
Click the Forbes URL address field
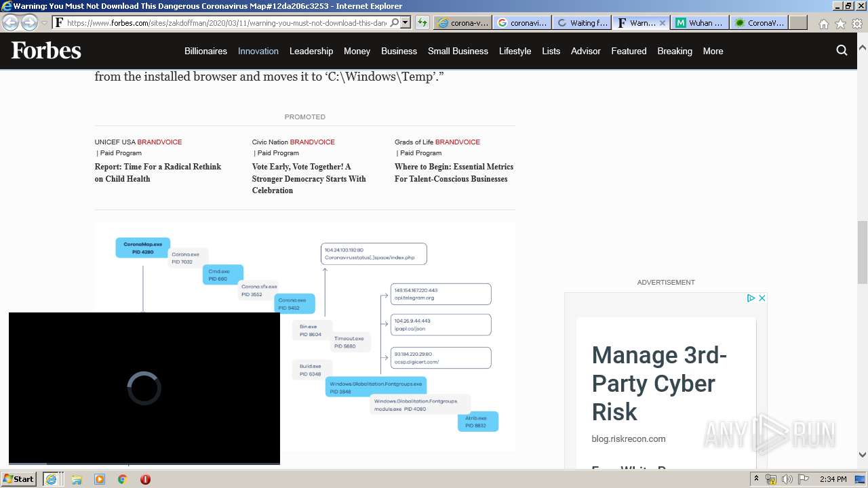coord(227,22)
